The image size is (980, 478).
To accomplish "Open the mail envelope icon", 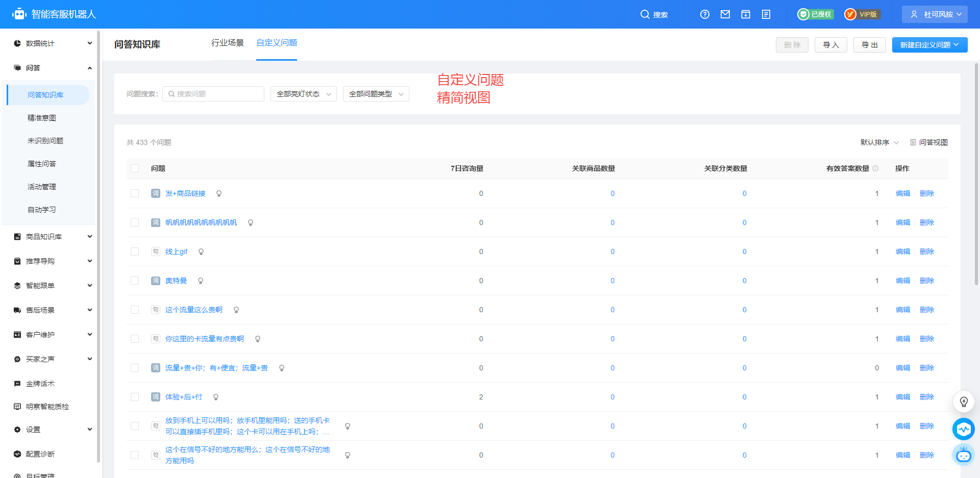I will click(725, 14).
